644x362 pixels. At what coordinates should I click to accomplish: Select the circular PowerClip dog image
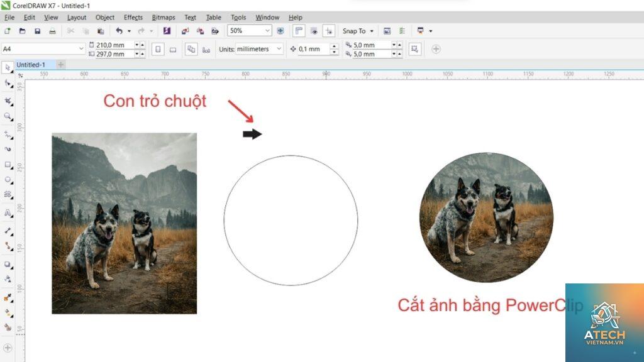click(x=486, y=217)
